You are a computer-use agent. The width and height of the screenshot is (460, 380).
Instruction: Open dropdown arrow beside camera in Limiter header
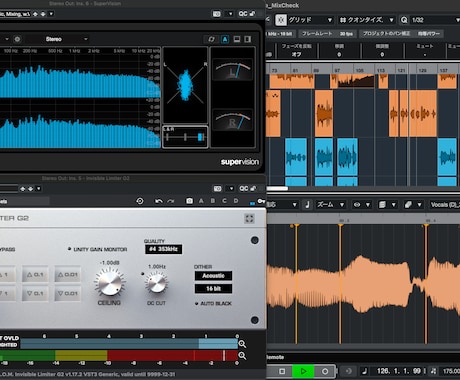231,189
